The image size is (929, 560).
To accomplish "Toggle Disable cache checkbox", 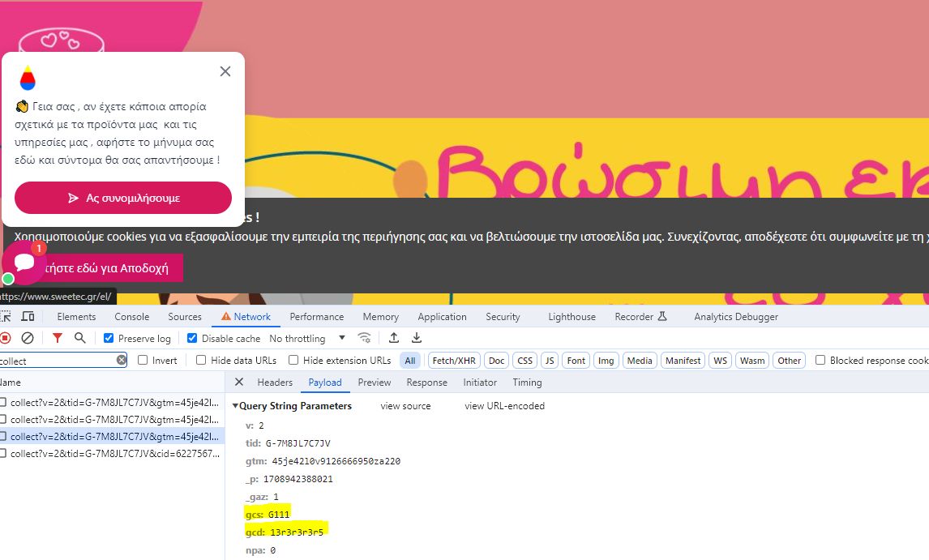I will (x=192, y=338).
